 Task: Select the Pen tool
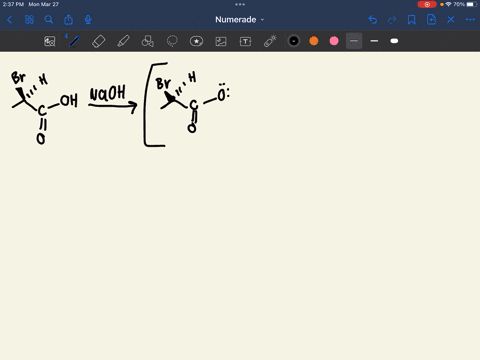click(74, 41)
